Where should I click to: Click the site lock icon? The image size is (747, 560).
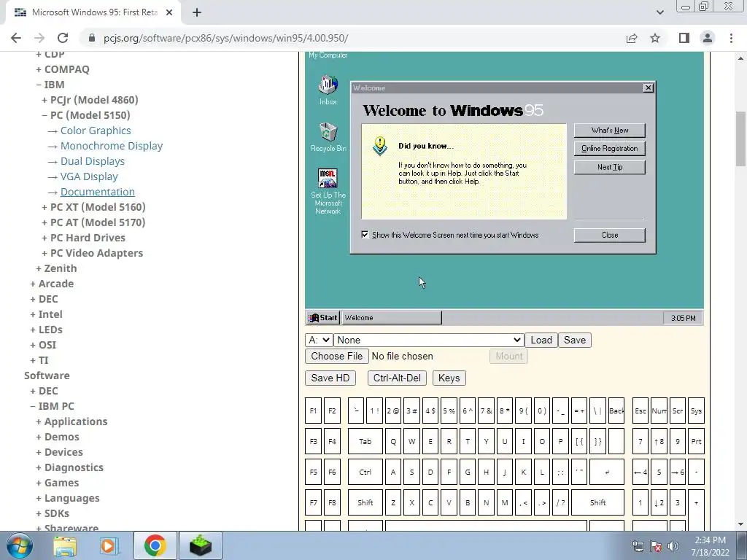(92, 38)
